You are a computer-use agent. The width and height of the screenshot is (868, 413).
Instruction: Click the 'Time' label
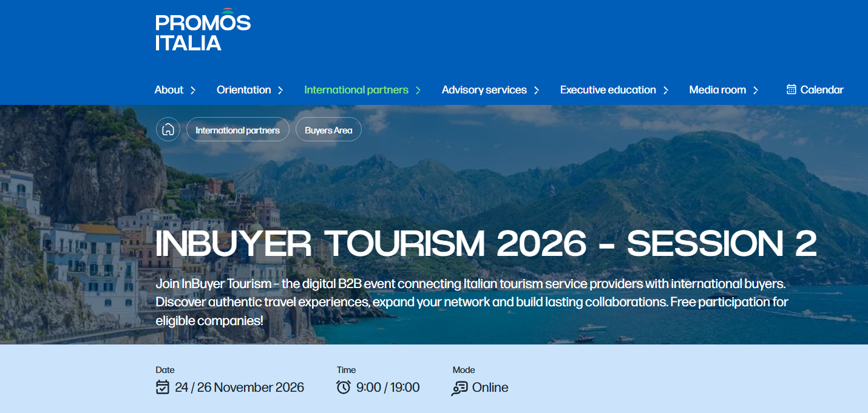(x=346, y=370)
